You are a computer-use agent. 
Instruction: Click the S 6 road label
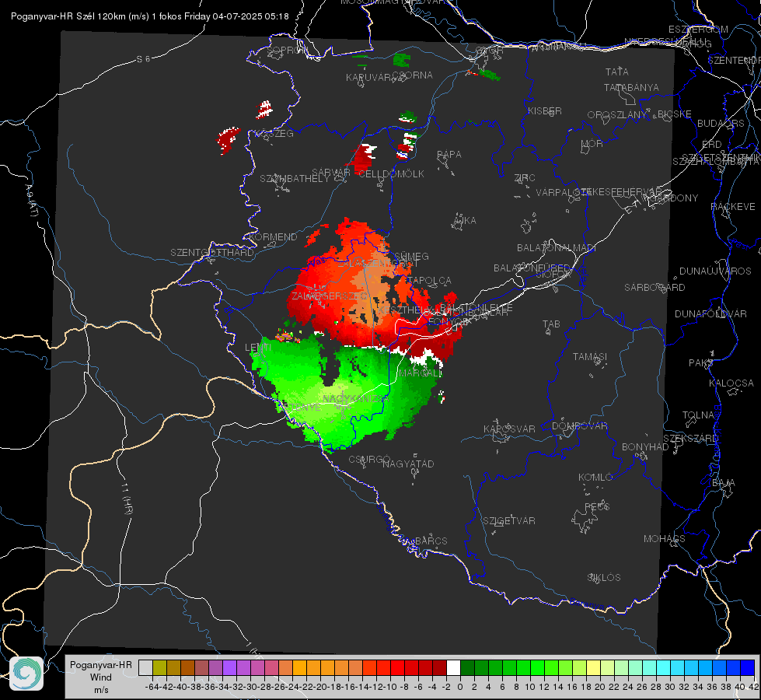143,59
